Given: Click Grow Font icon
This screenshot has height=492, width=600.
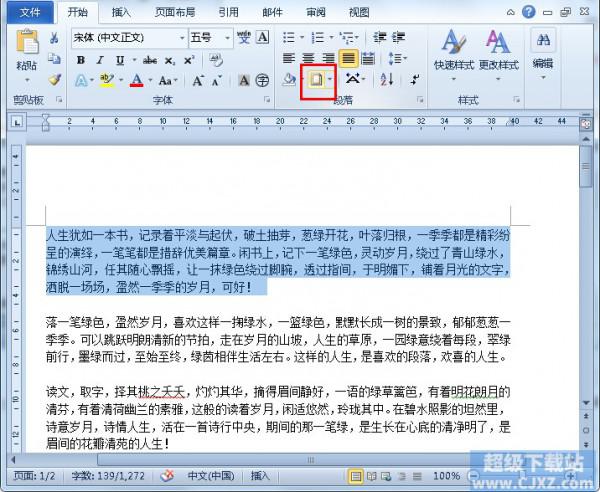Looking at the screenshot, I should pyautogui.click(x=197, y=81).
